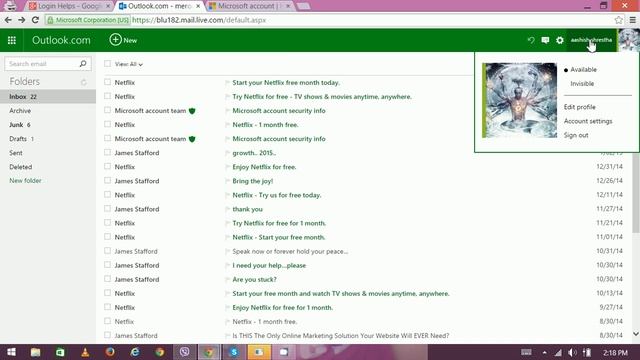
Task: Click browser forward arrow
Action: pos(22,20)
